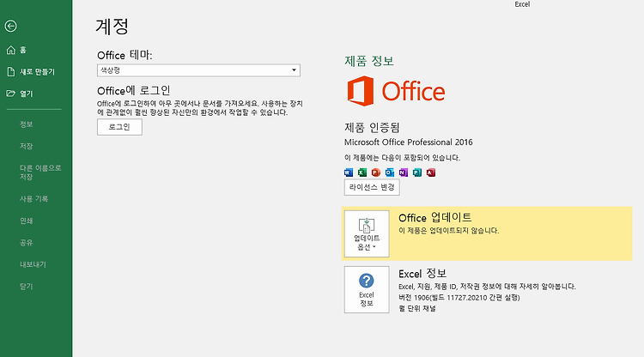Viewport: 644px width, 357px height.
Task: Select 인쇄 in the sidebar
Action: click(27, 221)
